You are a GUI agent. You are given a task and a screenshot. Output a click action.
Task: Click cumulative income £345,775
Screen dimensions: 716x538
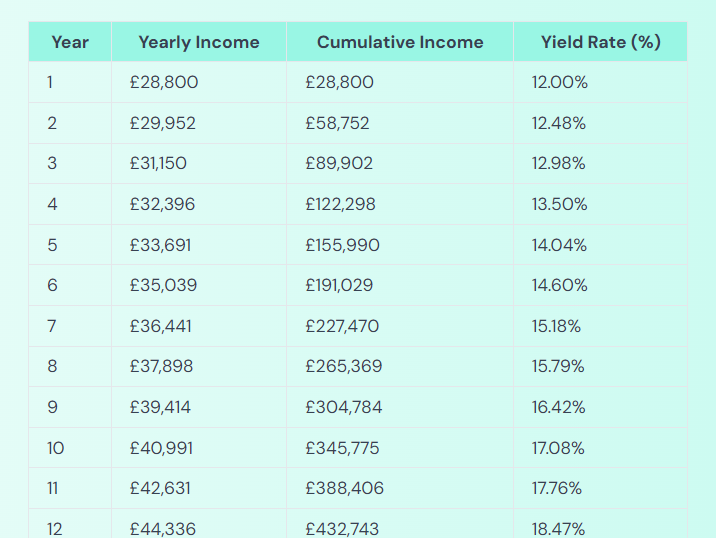coord(343,448)
